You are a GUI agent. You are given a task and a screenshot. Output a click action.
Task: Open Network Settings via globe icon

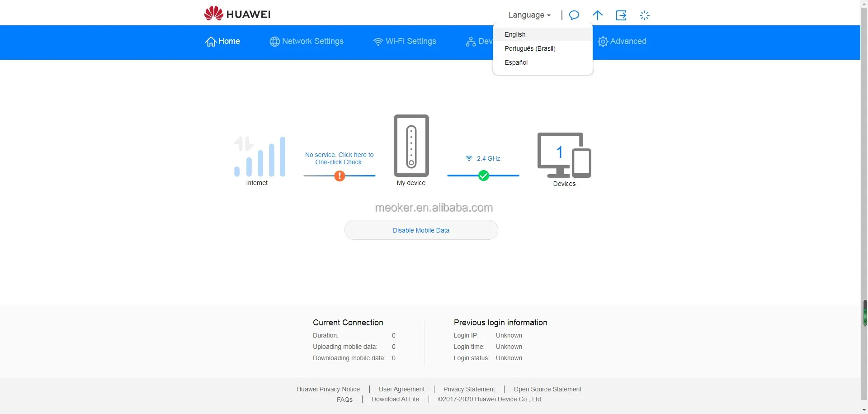point(274,41)
